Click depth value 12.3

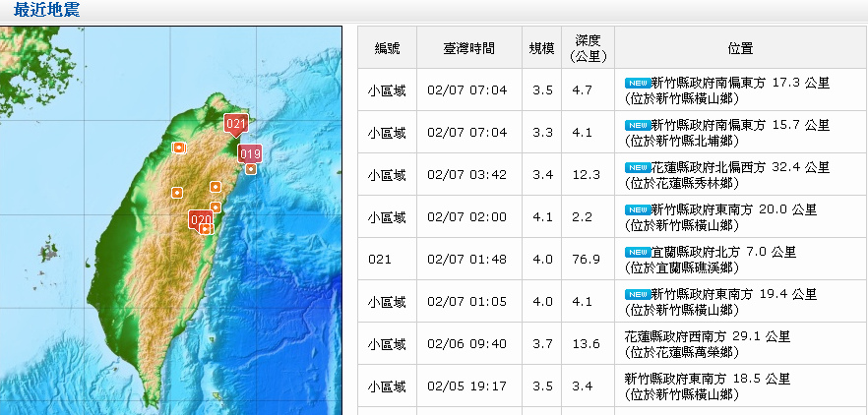(587, 175)
